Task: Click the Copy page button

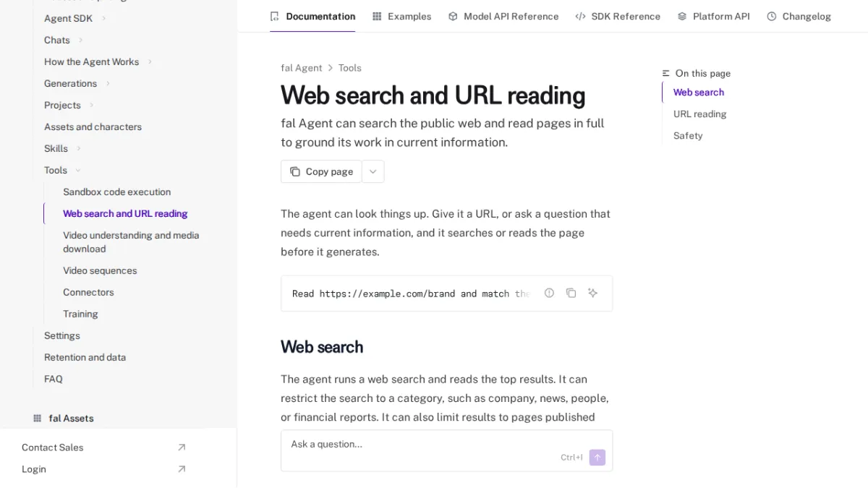Action: click(x=321, y=171)
